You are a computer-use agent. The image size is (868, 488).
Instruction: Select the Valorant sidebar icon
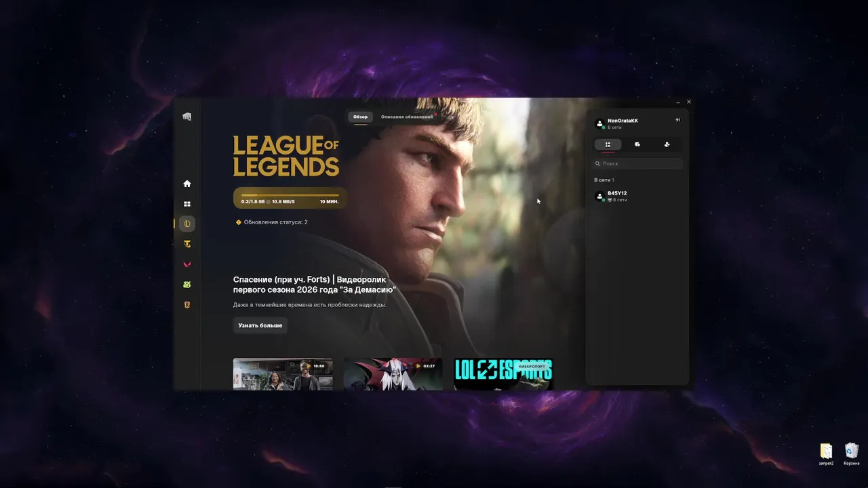coord(187,264)
